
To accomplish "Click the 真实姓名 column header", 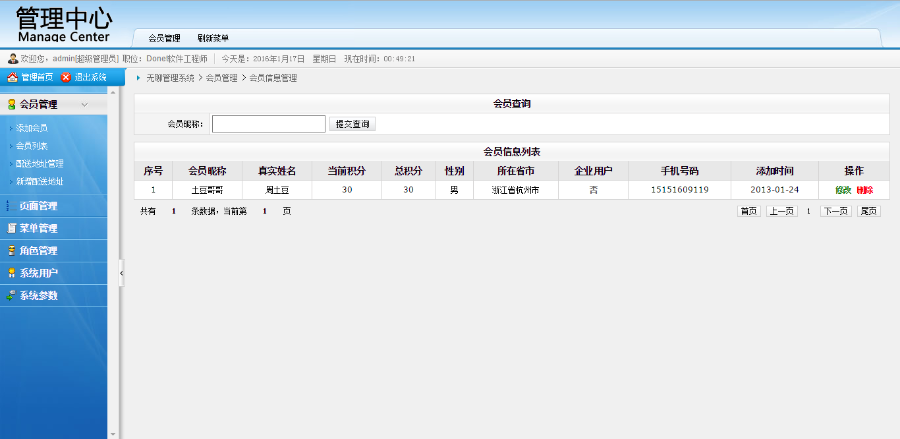I will pos(277,171).
